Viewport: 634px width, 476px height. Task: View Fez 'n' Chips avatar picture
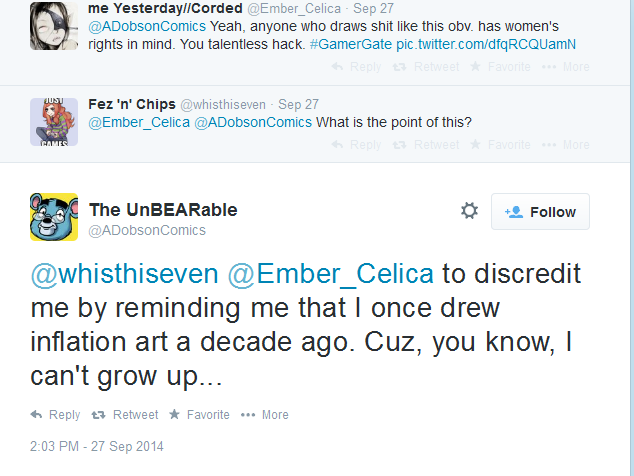click(x=54, y=122)
